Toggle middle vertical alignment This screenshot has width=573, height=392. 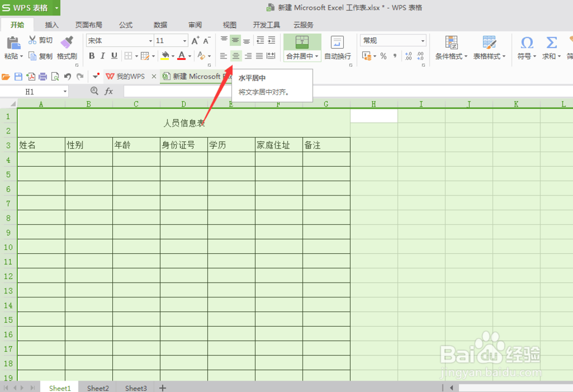pos(236,40)
